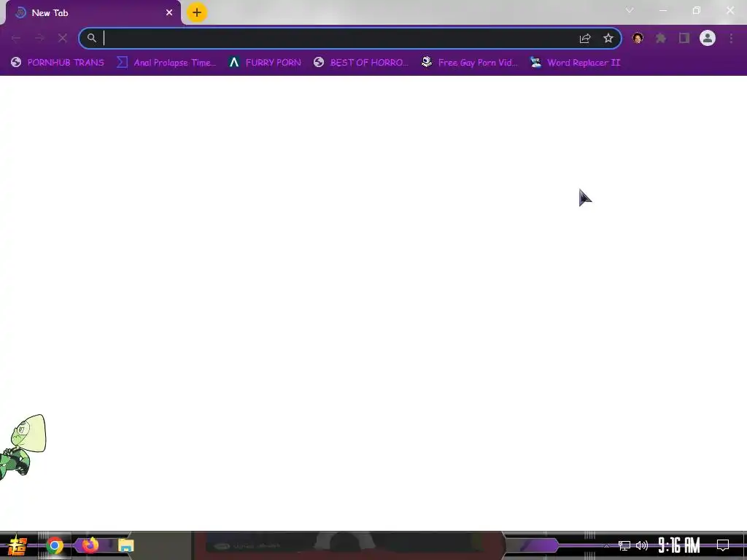Open the Free Gay Porn Vid... bookmark
This screenshot has height=560, width=747.
pyautogui.click(x=469, y=63)
